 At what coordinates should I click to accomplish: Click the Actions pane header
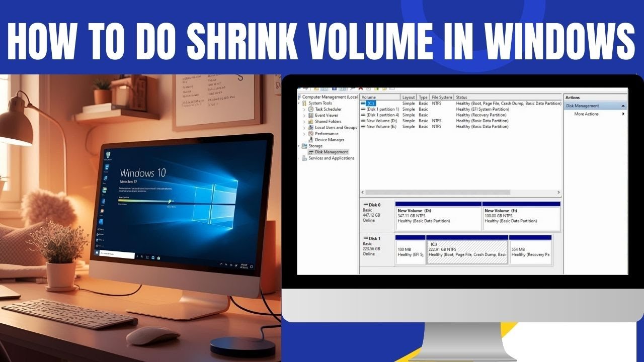click(595, 98)
